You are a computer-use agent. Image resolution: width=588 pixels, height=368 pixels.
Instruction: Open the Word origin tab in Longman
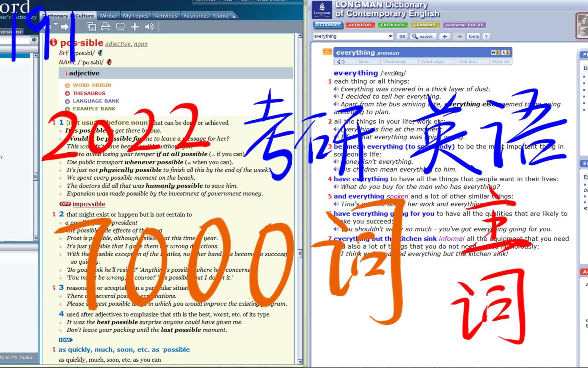pos(432,62)
